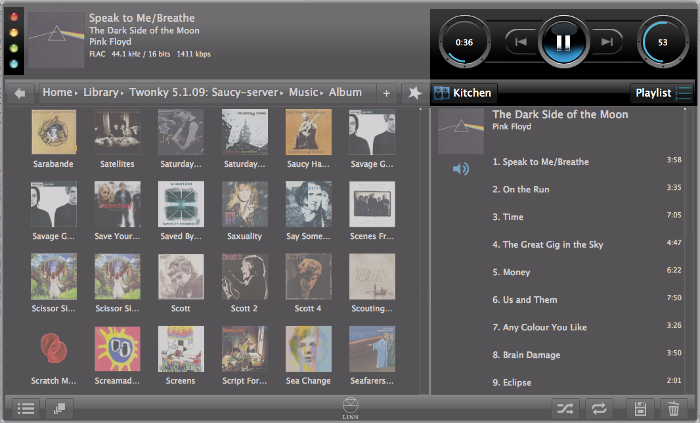Open the Scott album
The width and height of the screenshot is (700, 423).
[181, 284]
